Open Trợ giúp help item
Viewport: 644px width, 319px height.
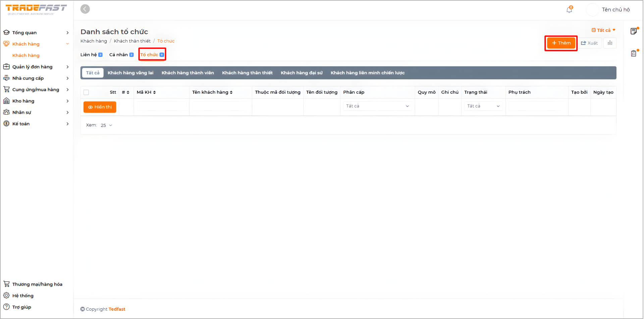[x=21, y=307]
